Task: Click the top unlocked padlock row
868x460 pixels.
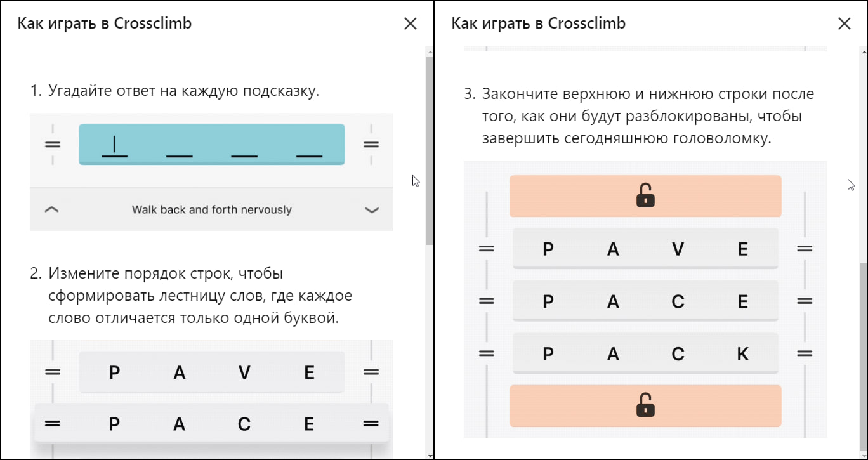Action: [645, 196]
